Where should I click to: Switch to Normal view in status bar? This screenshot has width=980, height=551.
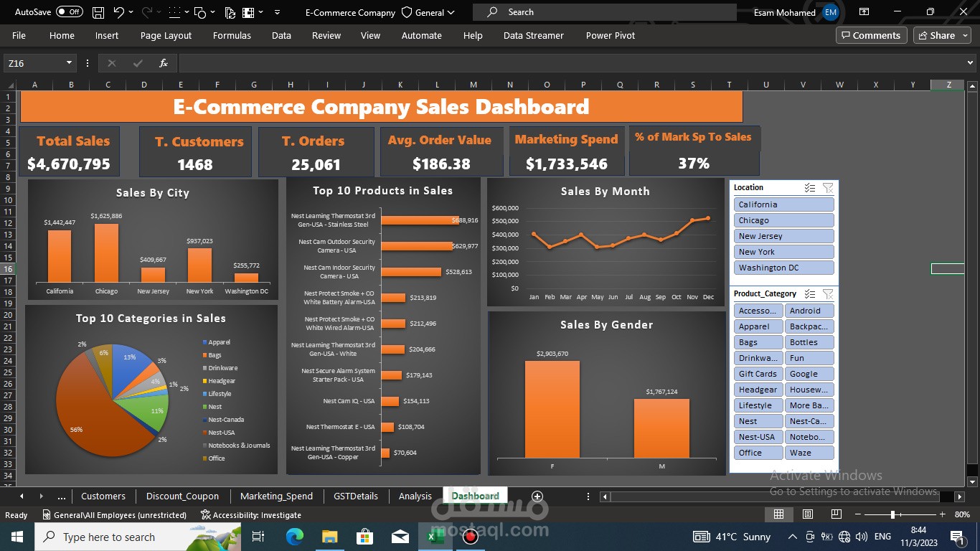tap(778, 514)
